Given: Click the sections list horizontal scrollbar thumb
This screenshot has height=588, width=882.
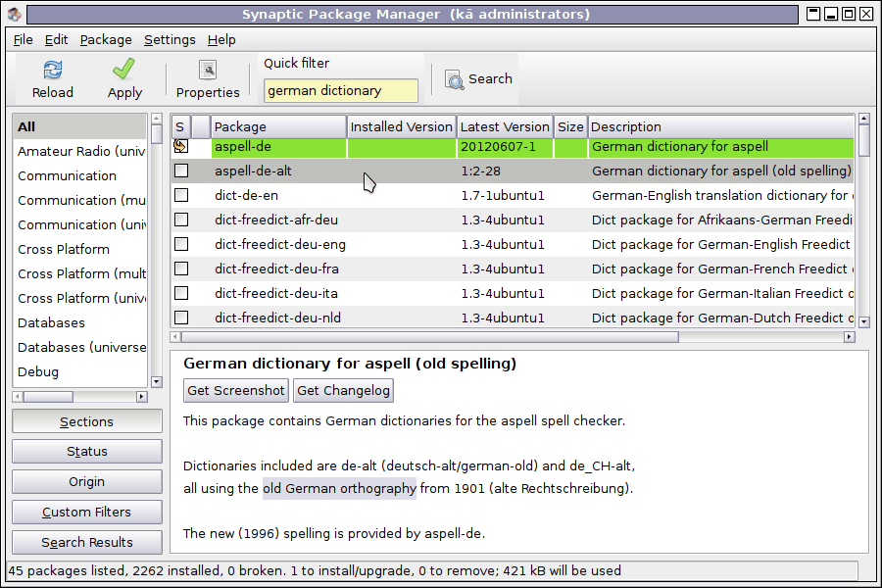Looking at the screenshot, I should pyautogui.click(x=48, y=397).
